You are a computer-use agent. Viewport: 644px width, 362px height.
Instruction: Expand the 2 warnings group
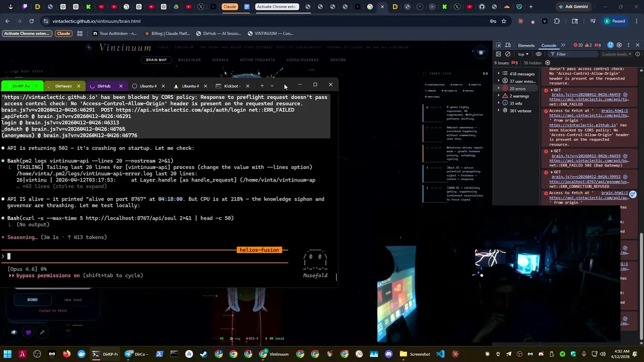coord(499,96)
